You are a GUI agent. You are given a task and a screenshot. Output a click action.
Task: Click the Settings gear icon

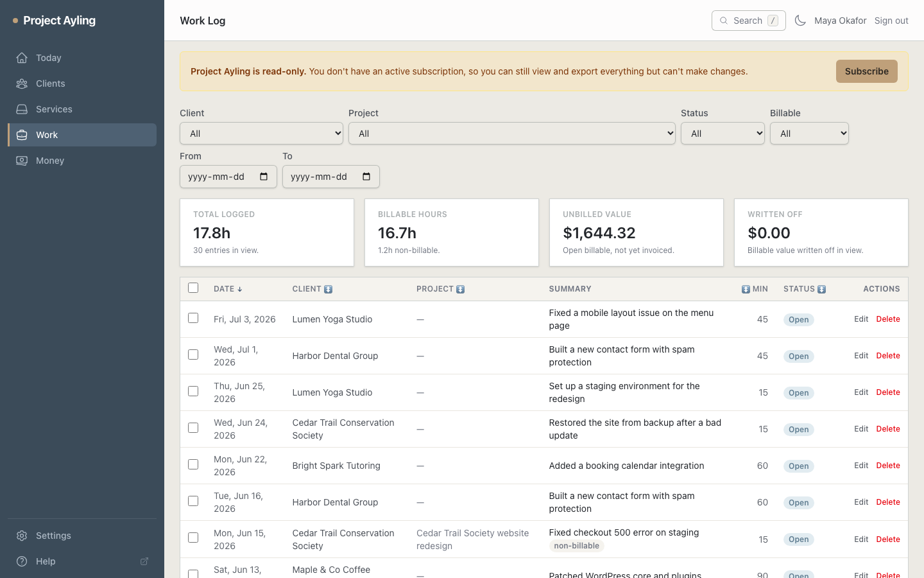(x=22, y=536)
